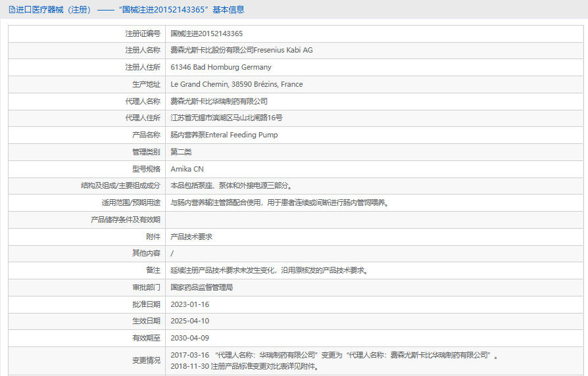Click the 附件 label
The image size is (588, 376).
point(153,237)
